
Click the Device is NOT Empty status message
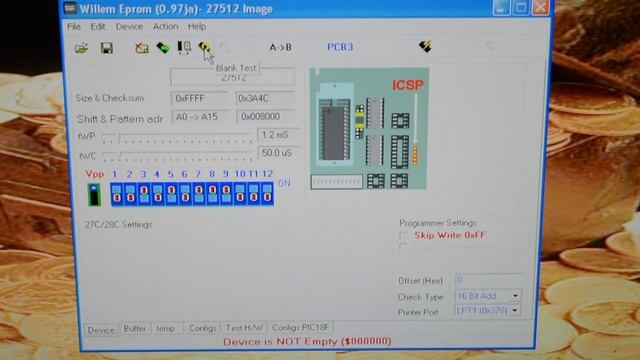pos(307,341)
